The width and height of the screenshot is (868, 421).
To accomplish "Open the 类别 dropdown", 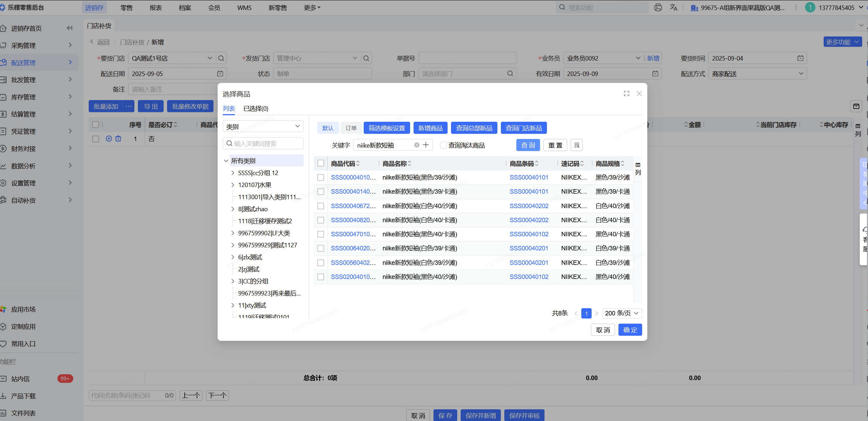I will point(263,127).
